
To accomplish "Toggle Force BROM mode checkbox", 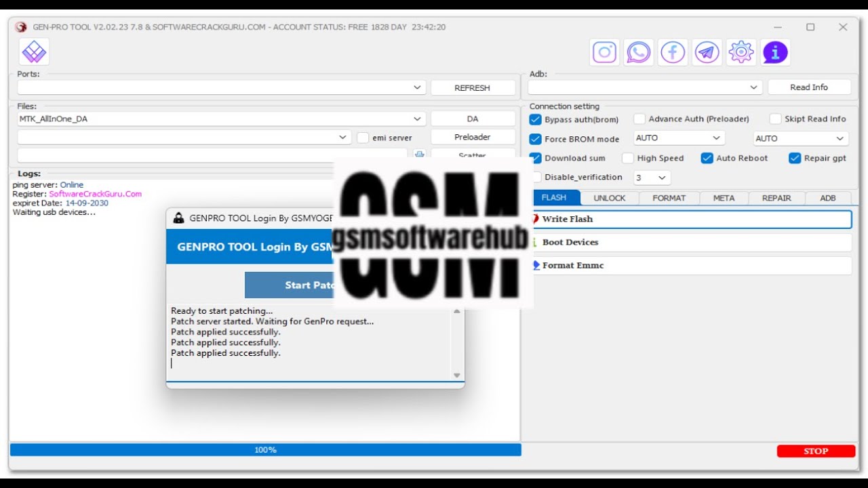I will pos(535,139).
